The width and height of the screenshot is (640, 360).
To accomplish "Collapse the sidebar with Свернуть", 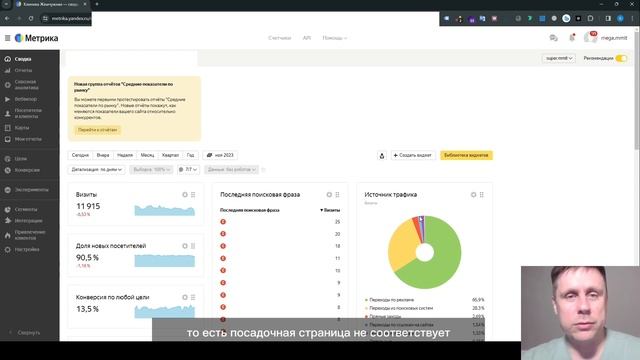I will 25,333.
